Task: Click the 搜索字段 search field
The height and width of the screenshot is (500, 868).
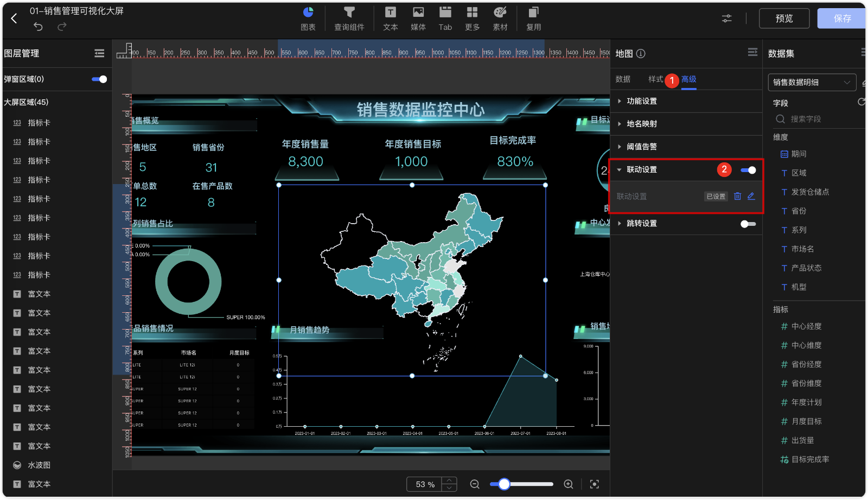Action: (x=819, y=119)
